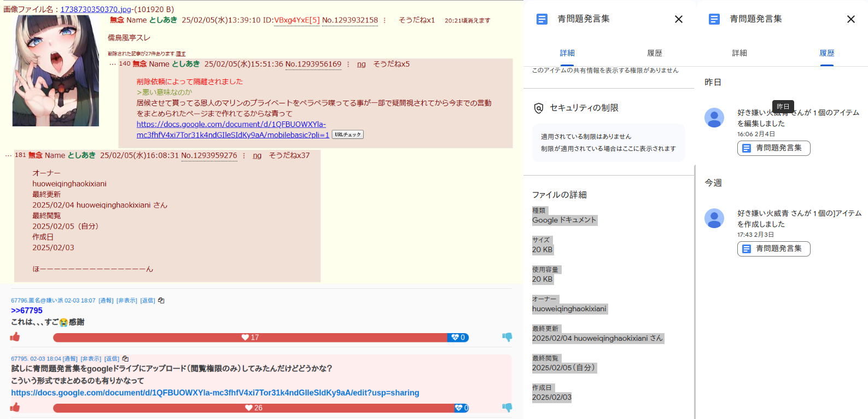The height and width of the screenshot is (419, 868).
Task: Thumbs-down comment 67796
Action: (507, 337)
